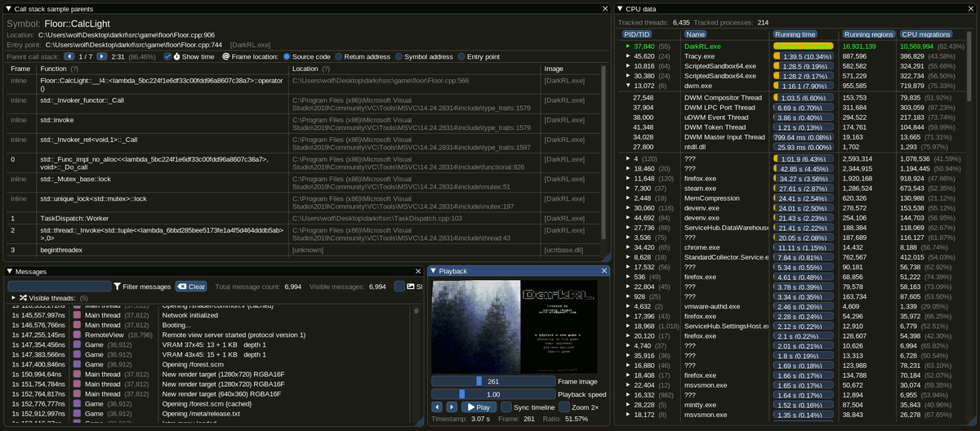Go to next parent call stack
Image resolution: width=980 pixels, height=431 pixels.
(102, 56)
